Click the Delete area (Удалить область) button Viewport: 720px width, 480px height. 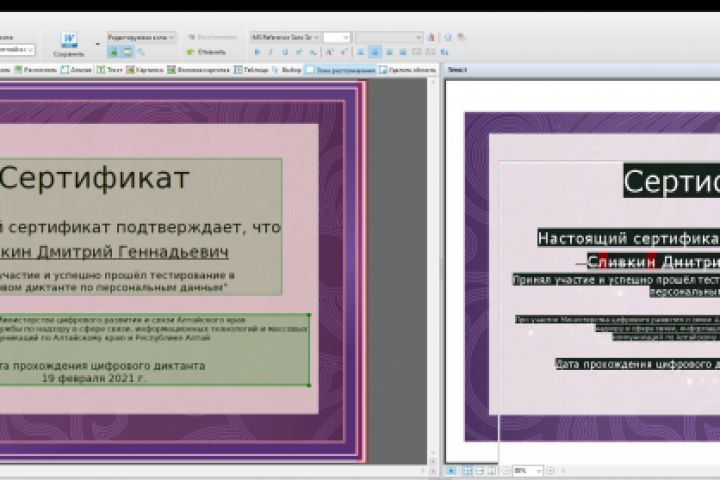[408, 70]
